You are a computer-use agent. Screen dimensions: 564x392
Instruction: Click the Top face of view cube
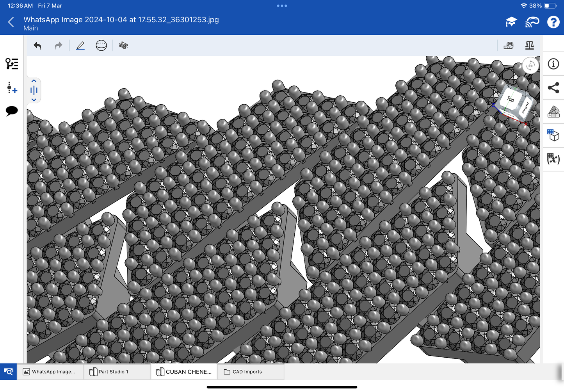[510, 99]
